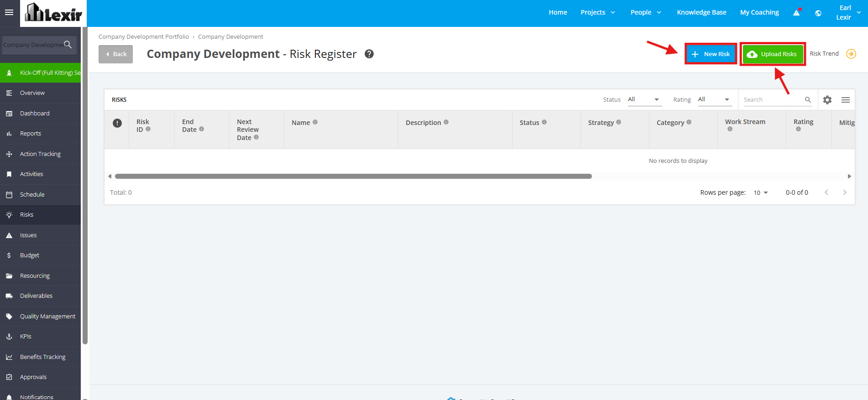Go to the next page of risks
The height and width of the screenshot is (400, 868).
845,192
